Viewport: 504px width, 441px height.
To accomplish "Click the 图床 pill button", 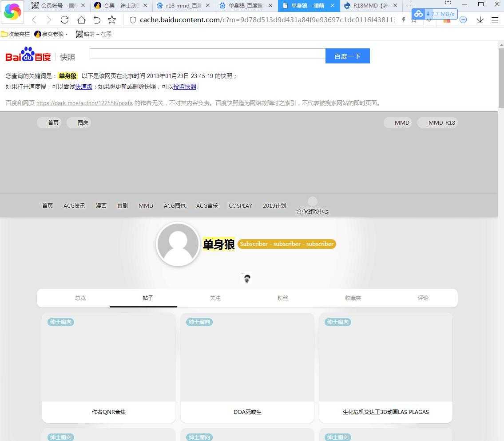I will pos(79,123).
